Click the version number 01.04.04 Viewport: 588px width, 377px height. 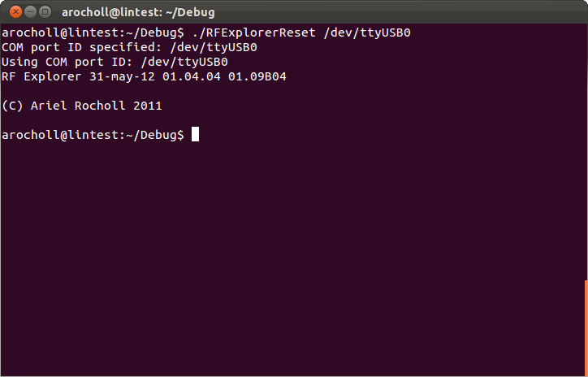(x=192, y=76)
